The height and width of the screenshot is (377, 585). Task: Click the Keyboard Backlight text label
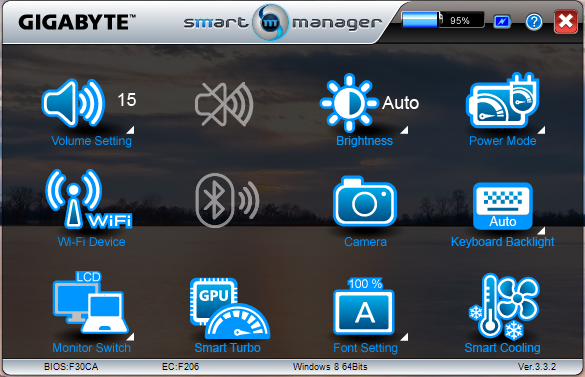(503, 242)
